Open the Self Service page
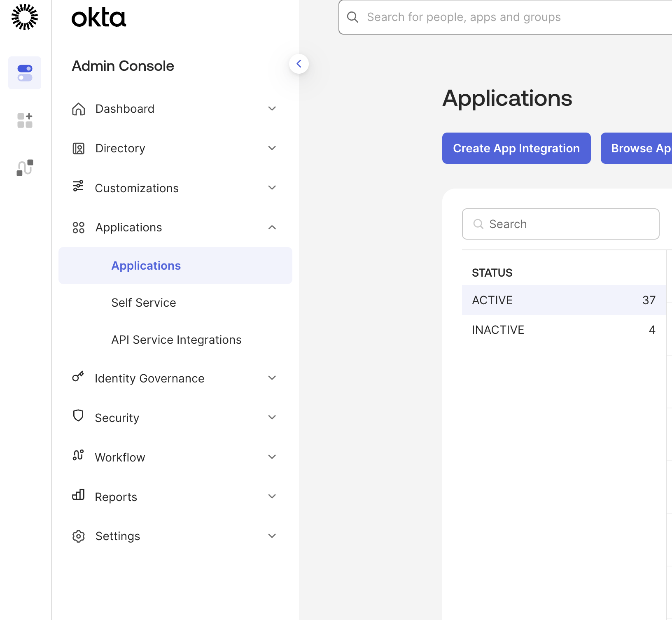Image resolution: width=672 pixels, height=620 pixels. [x=143, y=303]
